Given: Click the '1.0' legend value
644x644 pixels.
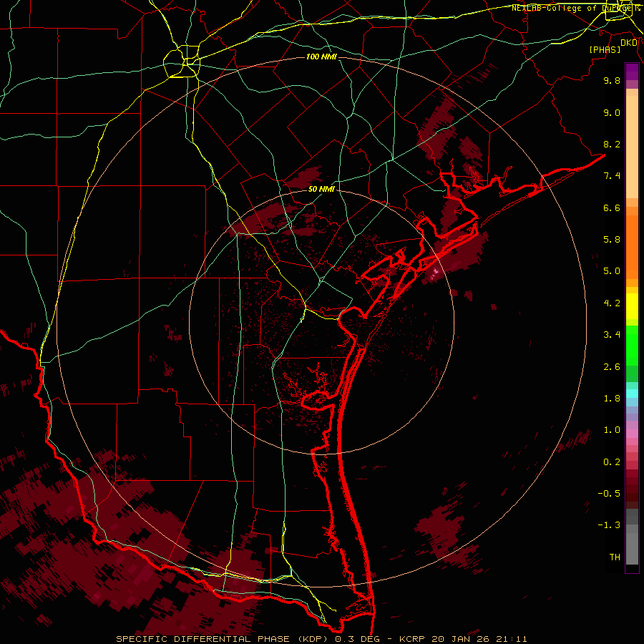Looking at the screenshot, I should click(x=612, y=430).
